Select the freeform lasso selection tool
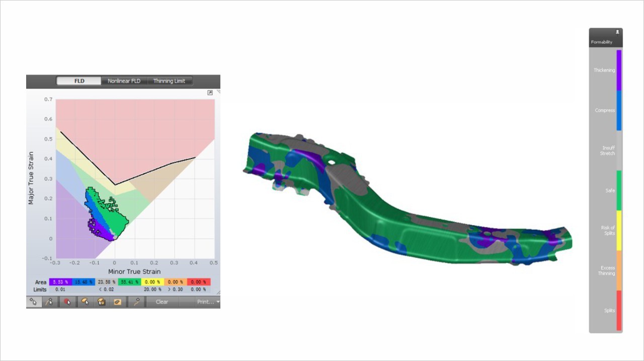 (x=85, y=302)
